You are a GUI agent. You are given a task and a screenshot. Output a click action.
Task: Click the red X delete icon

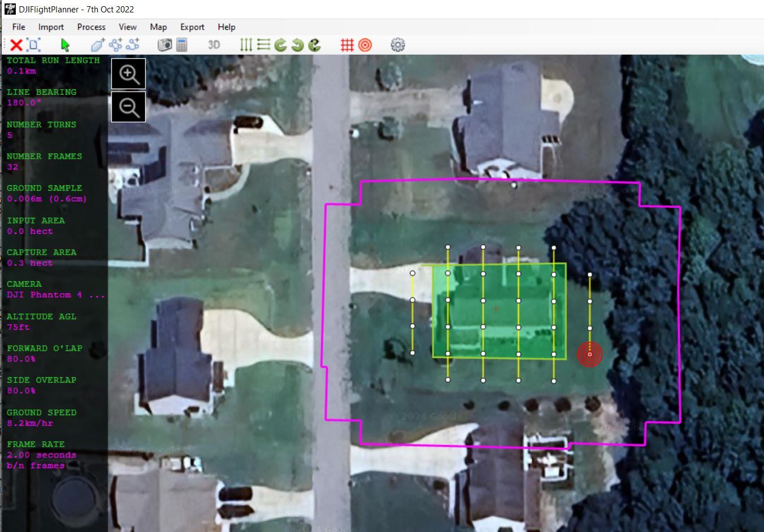click(x=16, y=45)
